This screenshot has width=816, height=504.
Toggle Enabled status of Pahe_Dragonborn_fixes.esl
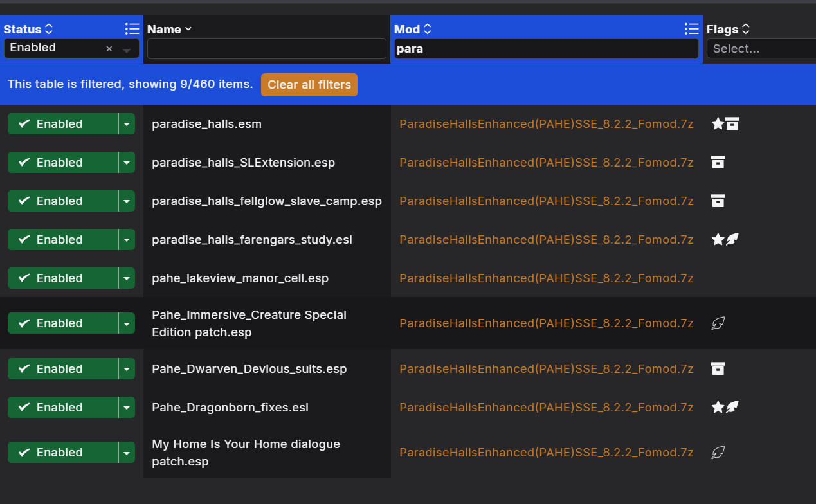62,408
